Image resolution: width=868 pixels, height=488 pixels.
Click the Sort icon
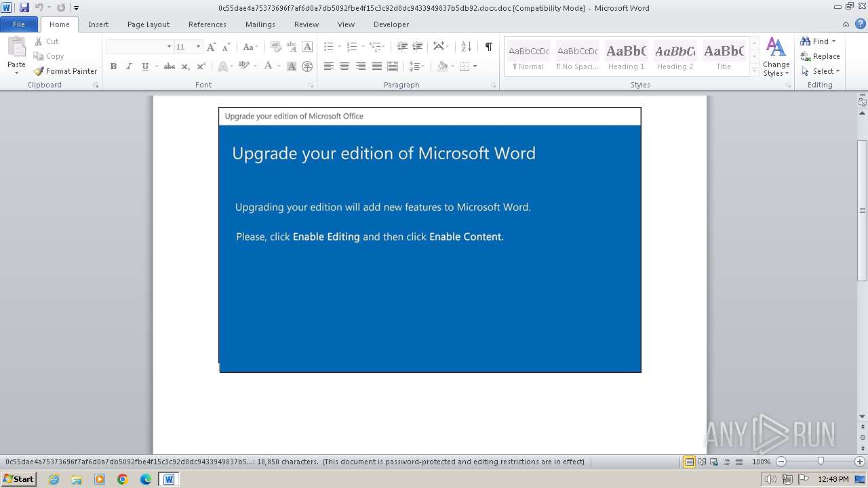coord(466,47)
